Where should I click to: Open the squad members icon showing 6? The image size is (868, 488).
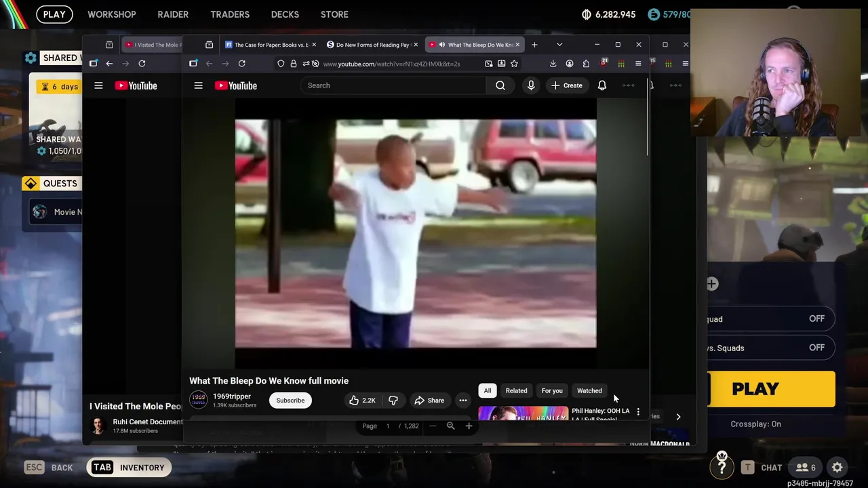click(x=806, y=467)
